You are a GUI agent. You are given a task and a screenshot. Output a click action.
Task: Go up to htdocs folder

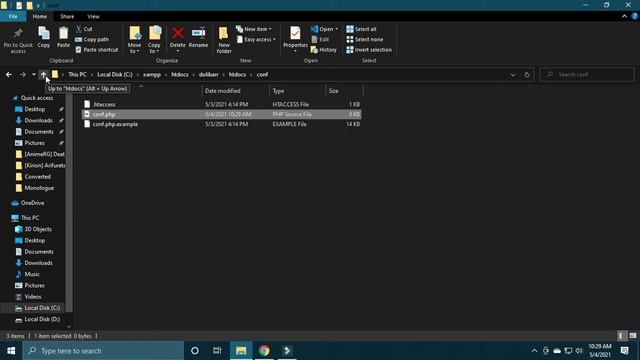pyautogui.click(x=43, y=75)
